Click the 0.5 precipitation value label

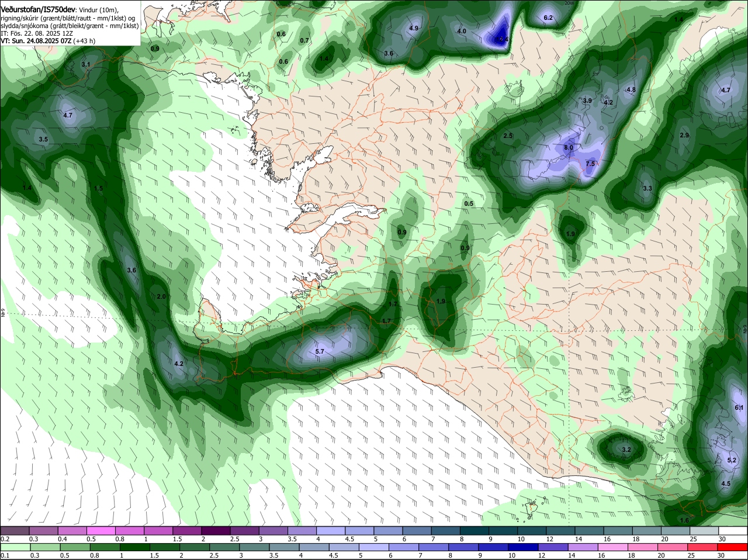point(469,204)
